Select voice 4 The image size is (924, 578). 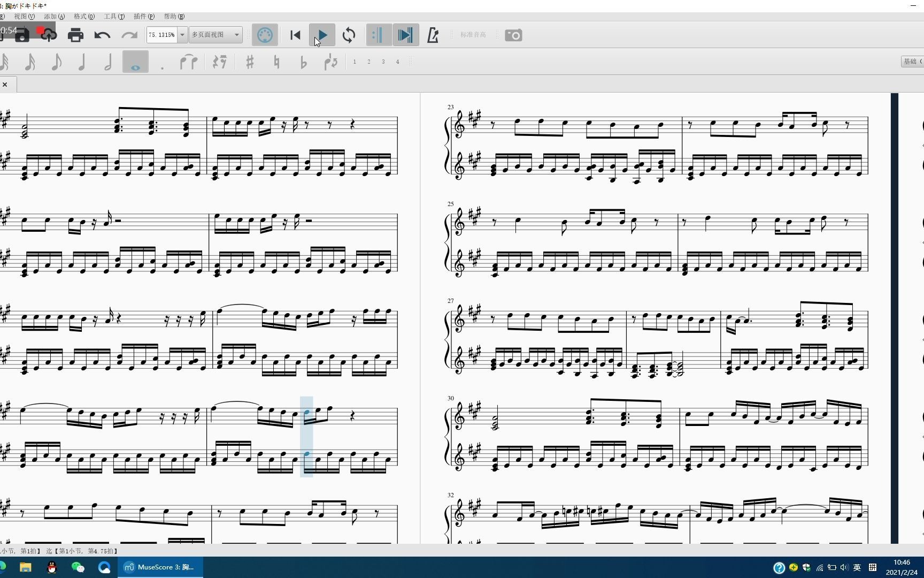[397, 62]
